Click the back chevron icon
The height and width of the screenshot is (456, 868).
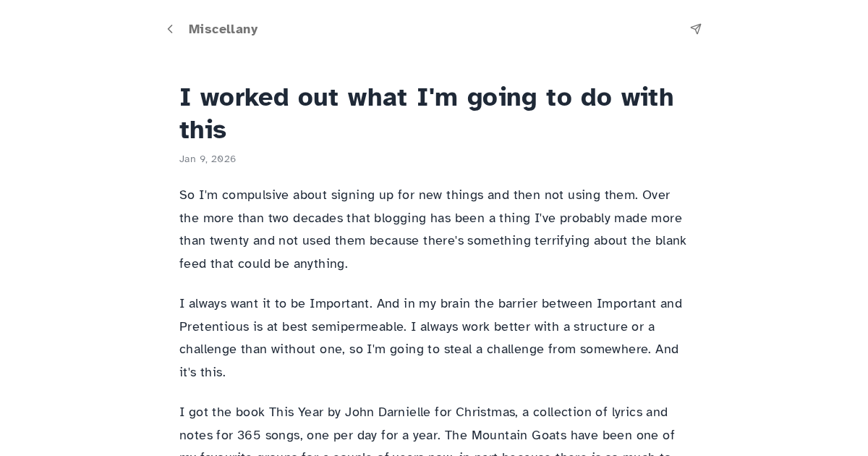click(x=170, y=29)
